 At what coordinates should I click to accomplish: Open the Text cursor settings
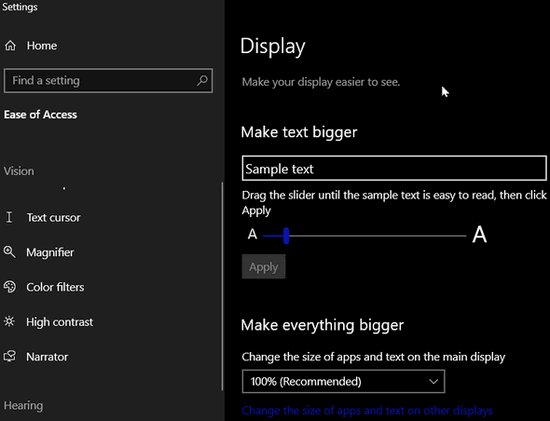pyautogui.click(x=54, y=218)
